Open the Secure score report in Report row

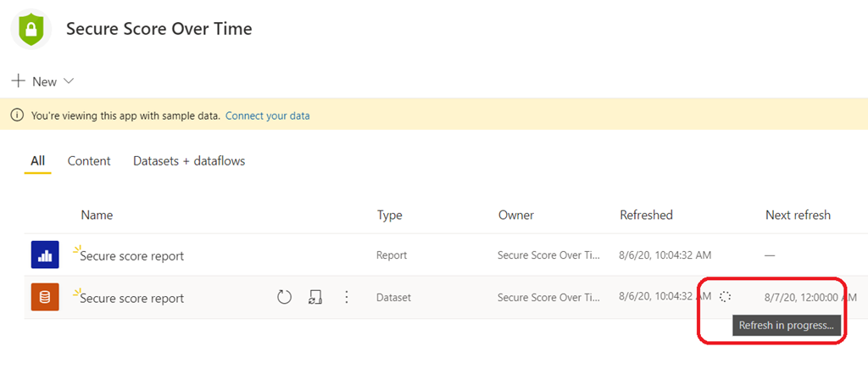(132, 255)
